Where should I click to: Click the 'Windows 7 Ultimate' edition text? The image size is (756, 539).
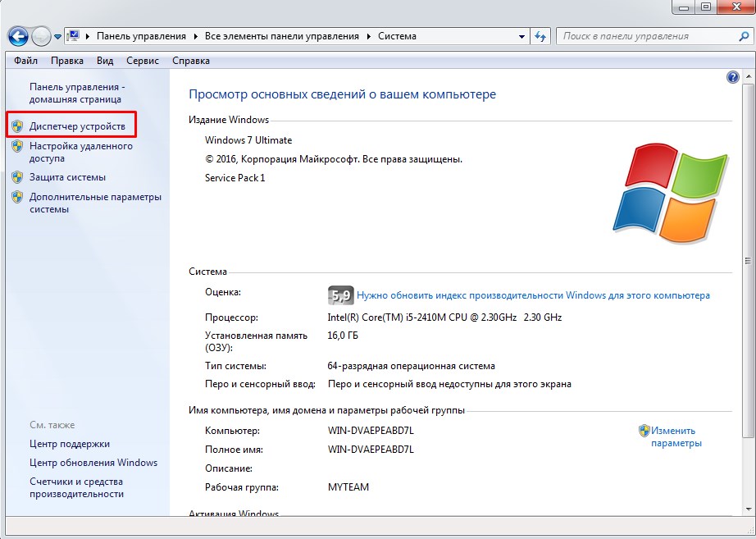pos(248,140)
